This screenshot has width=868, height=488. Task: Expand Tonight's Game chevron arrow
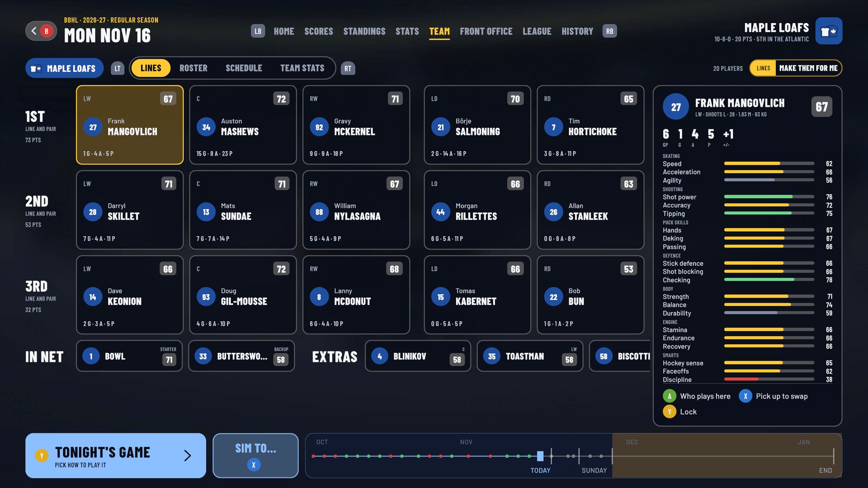(x=188, y=455)
